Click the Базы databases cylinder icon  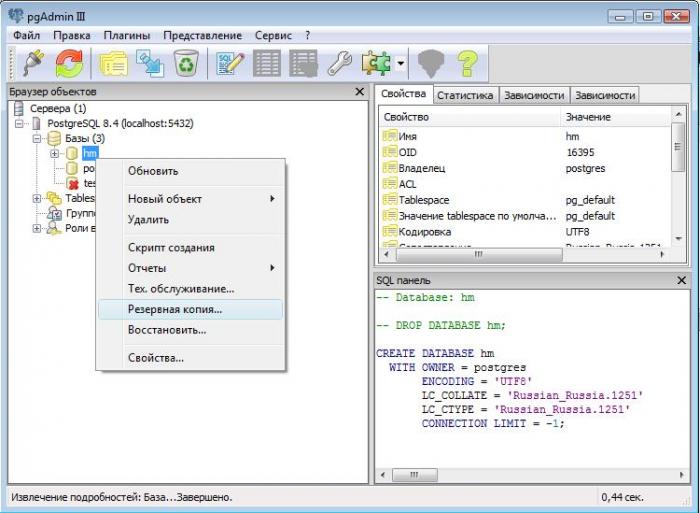click(54, 138)
